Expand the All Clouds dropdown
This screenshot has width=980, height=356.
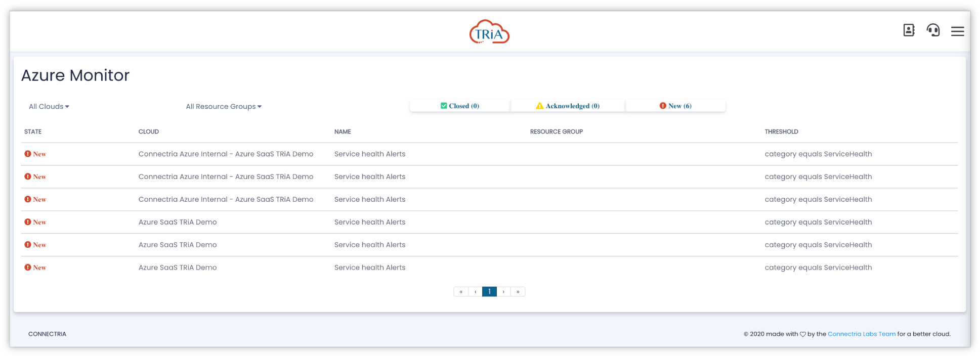point(49,107)
